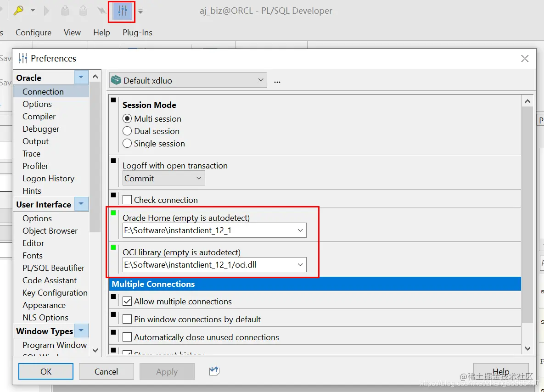544x392 pixels.
Task: Open the Help menu
Action: pos(101,32)
